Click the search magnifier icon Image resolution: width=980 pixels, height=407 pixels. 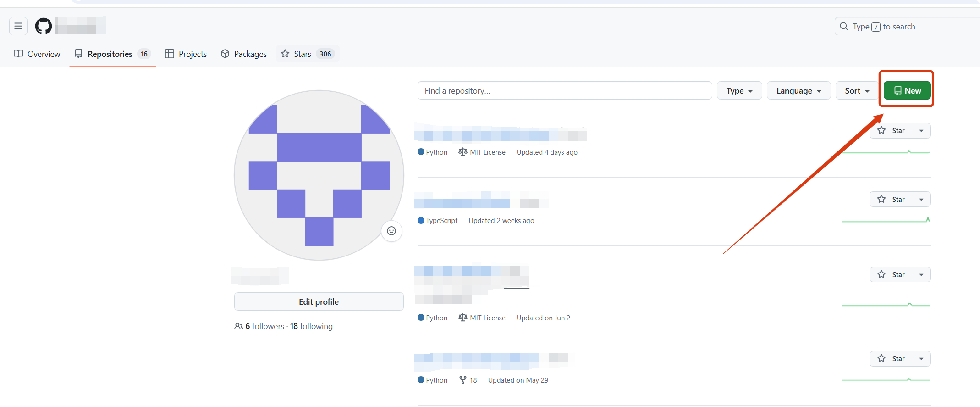click(844, 27)
